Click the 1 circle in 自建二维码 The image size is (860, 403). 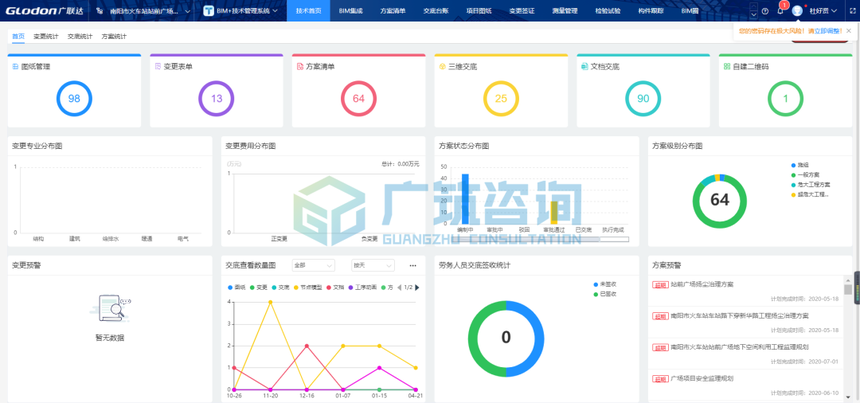pyautogui.click(x=785, y=99)
